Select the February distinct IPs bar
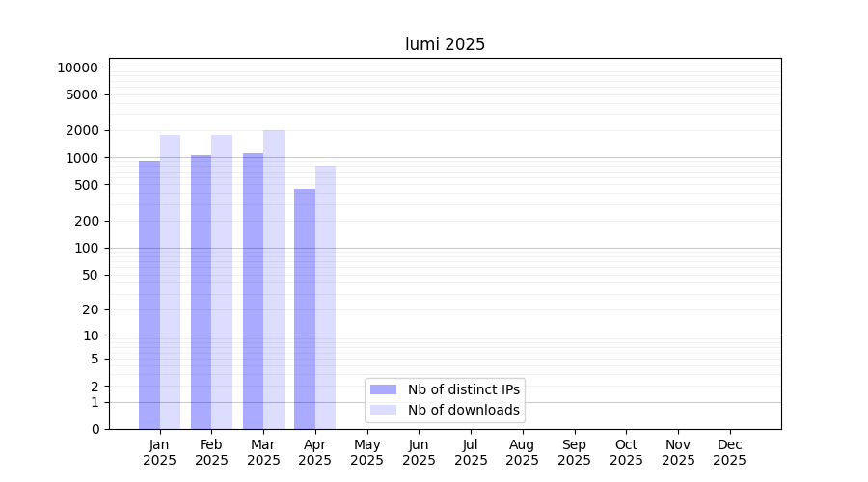 coord(201,292)
